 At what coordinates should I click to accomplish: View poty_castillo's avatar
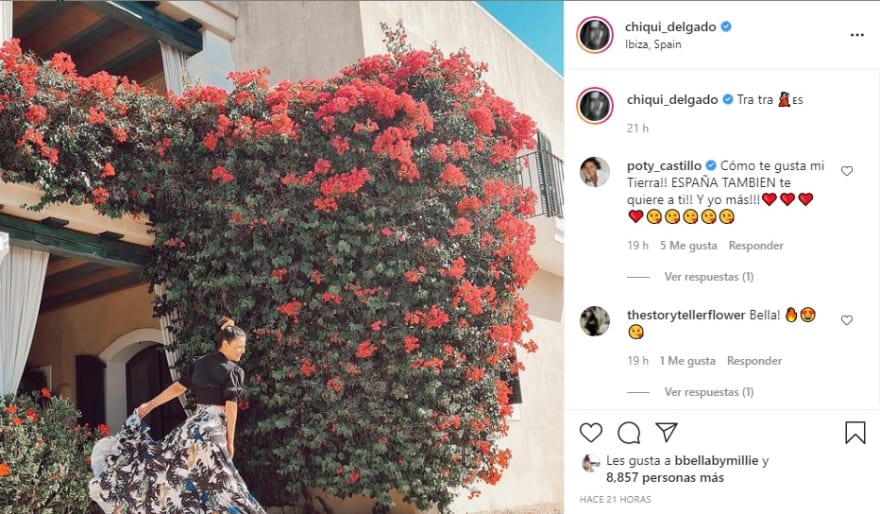coord(594,172)
